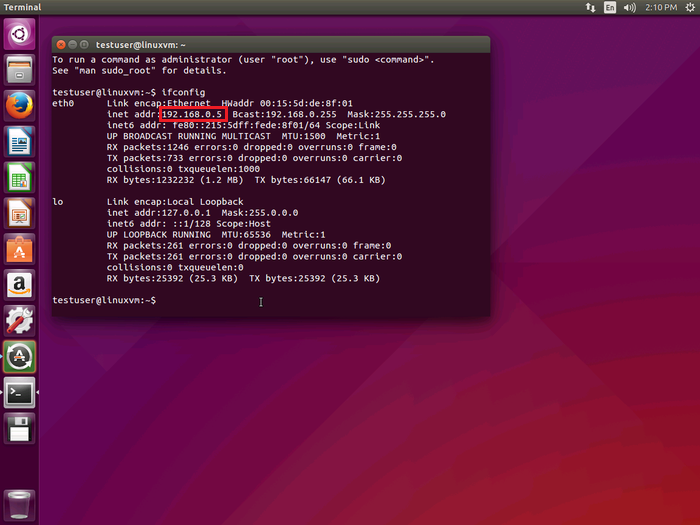This screenshot has width=700, height=525.
Task: Open Ubuntu Software Center
Action: [x=19, y=249]
